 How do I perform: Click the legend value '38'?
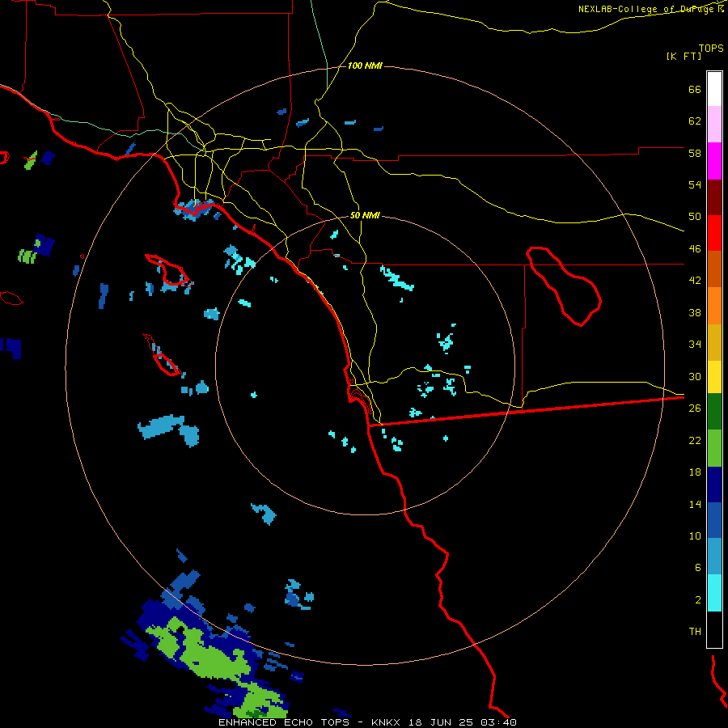[x=695, y=312]
